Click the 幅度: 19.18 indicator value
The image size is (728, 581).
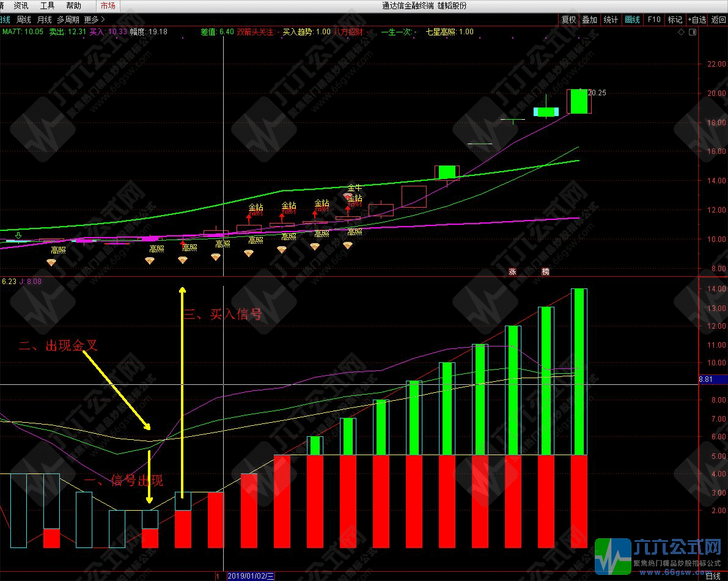tap(149, 32)
